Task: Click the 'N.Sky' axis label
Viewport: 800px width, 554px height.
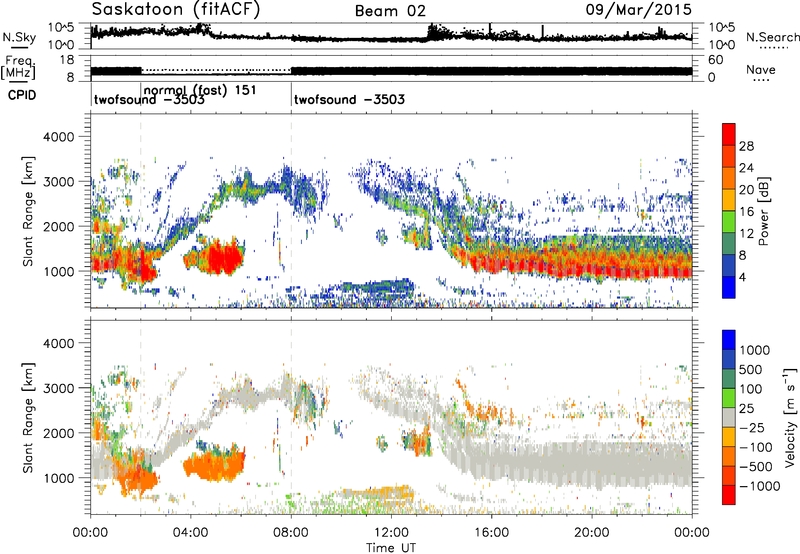Action: [19, 37]
